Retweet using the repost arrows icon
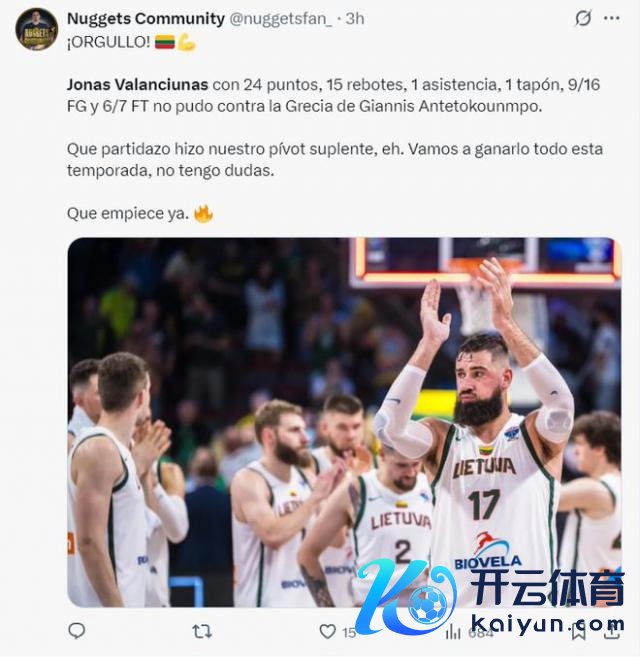640x657 pixels. pyautogui.click(x=202, y=631)
